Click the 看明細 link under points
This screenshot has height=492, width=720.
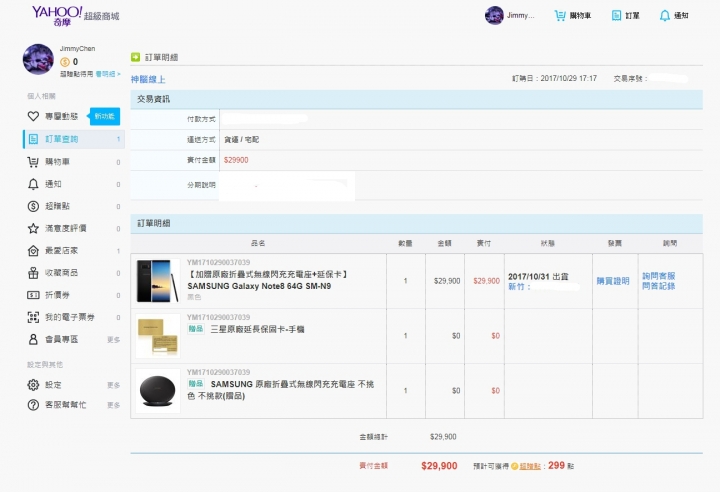click(108, 74)
